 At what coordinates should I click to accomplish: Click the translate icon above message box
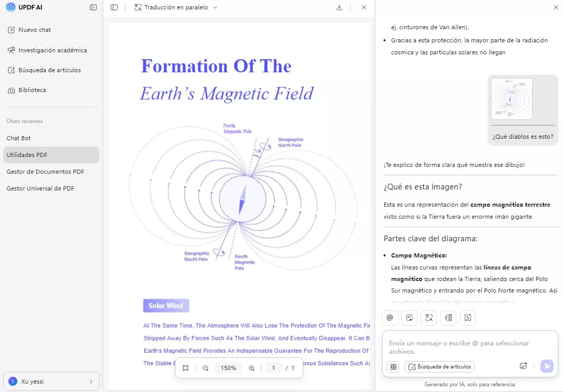pos(429,318)
